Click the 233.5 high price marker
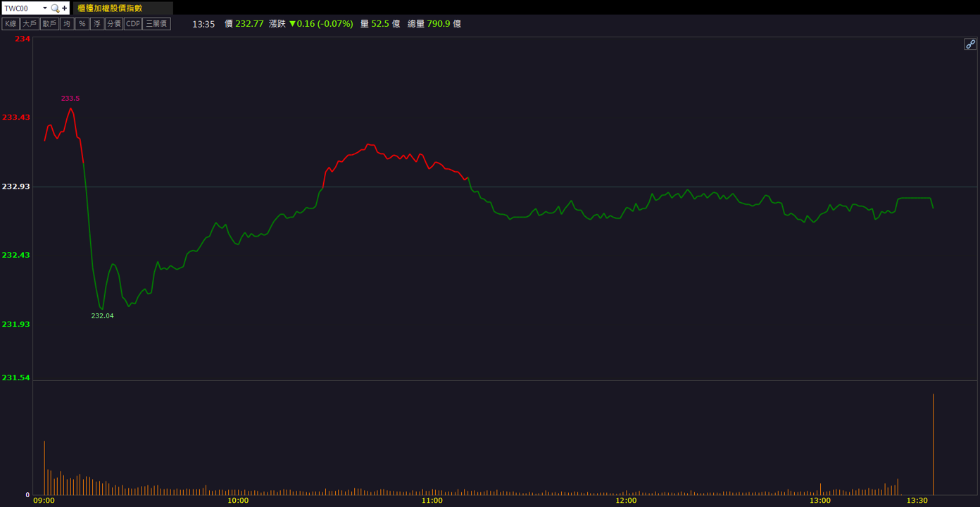 pyautogui.click(x=70, y=99)
